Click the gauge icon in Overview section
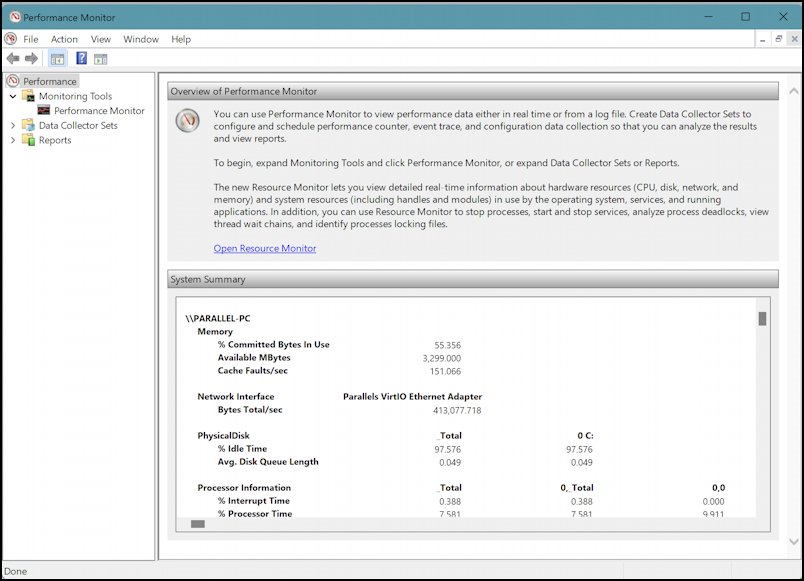The image size is (804, 581). (x=188, y=121)
